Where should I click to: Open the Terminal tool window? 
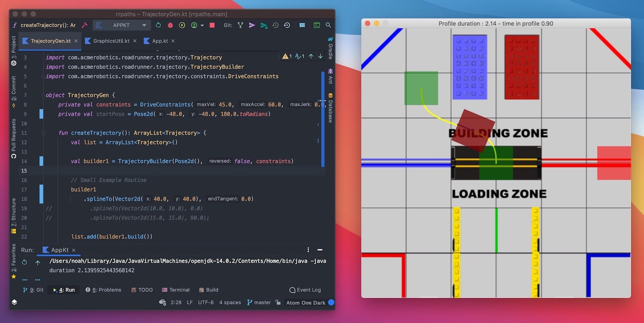pyautogui.click(x=176, y=290)
